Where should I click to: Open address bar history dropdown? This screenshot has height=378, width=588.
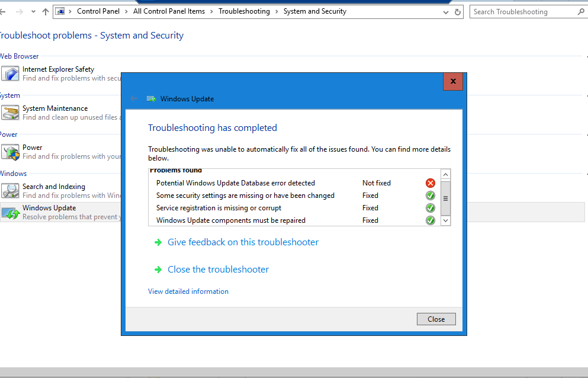[445, 12]
